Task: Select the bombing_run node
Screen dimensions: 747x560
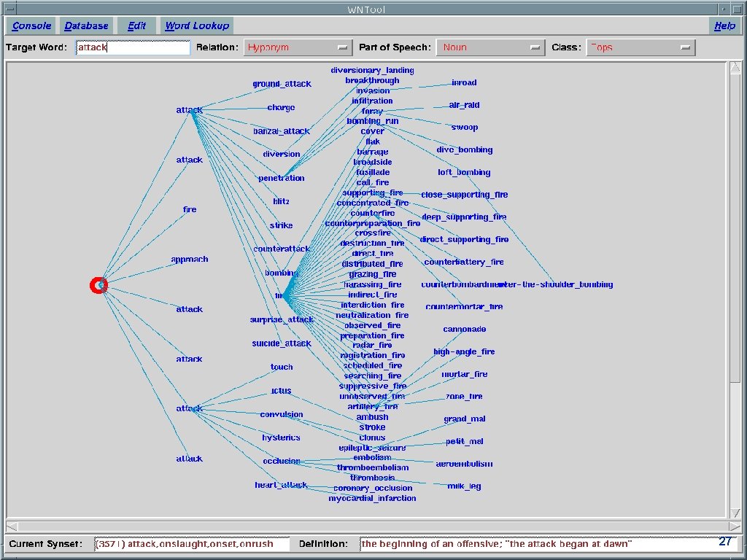Action: (373, 121)
